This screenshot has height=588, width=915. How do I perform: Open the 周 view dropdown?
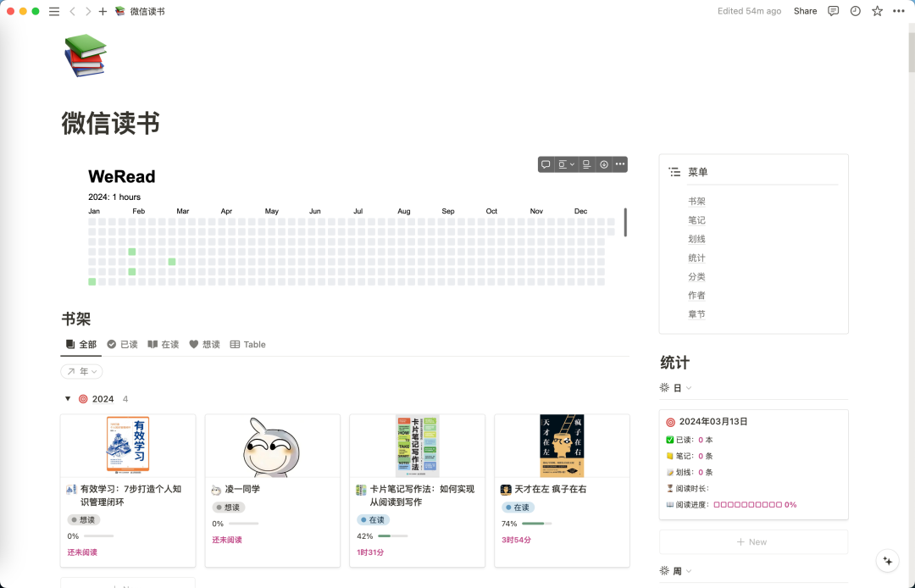pyautogui.click(x=676, y=571)
